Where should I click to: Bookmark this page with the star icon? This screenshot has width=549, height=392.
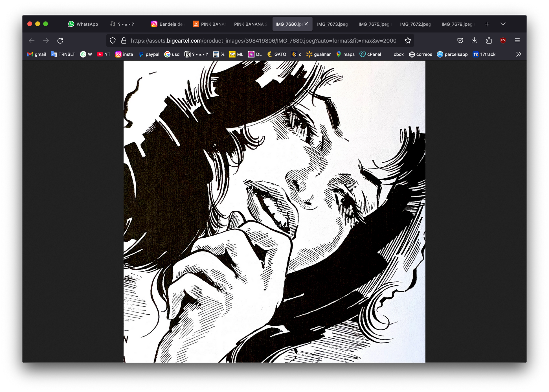tap(407, 41)
